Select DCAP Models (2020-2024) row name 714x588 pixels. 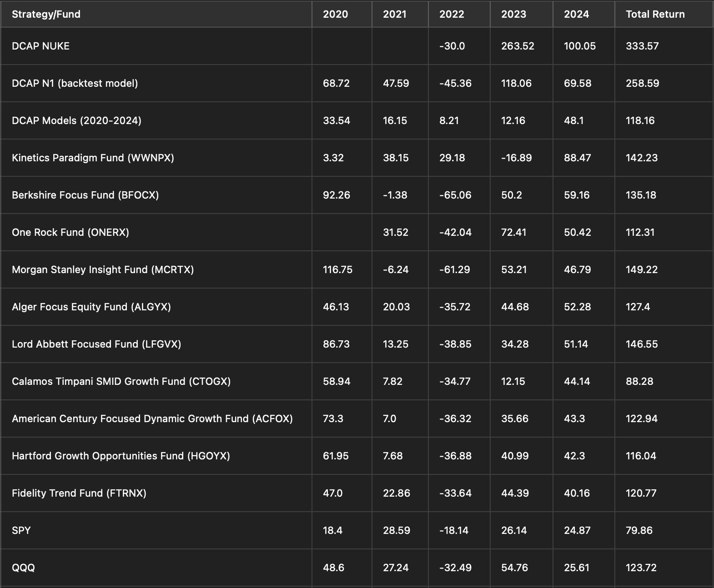(x=76, y=120)
